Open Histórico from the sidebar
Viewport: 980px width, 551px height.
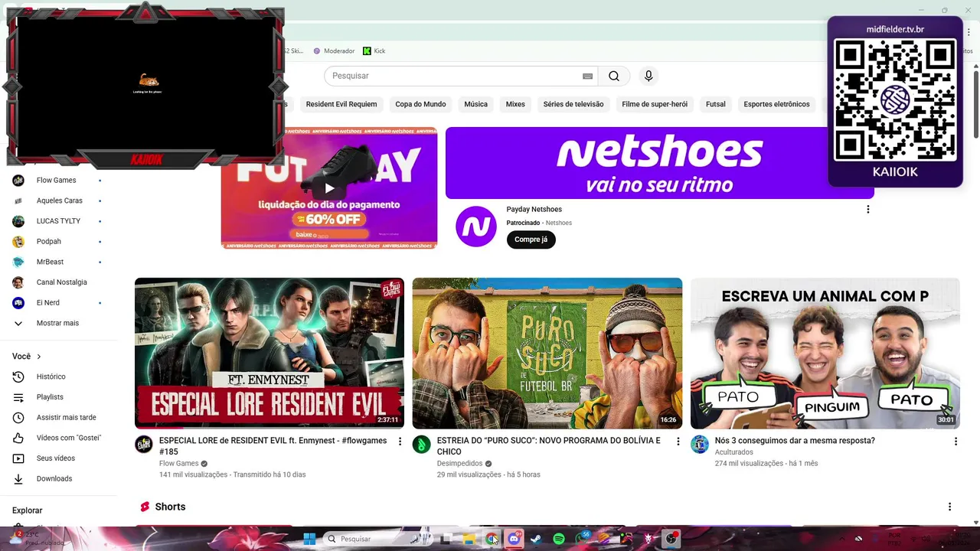51,377
